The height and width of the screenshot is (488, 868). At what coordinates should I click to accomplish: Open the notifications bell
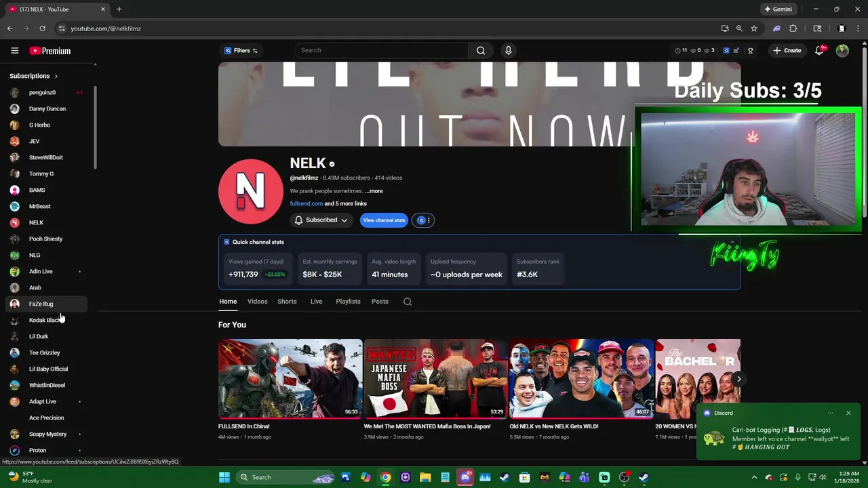coord(819,51)
